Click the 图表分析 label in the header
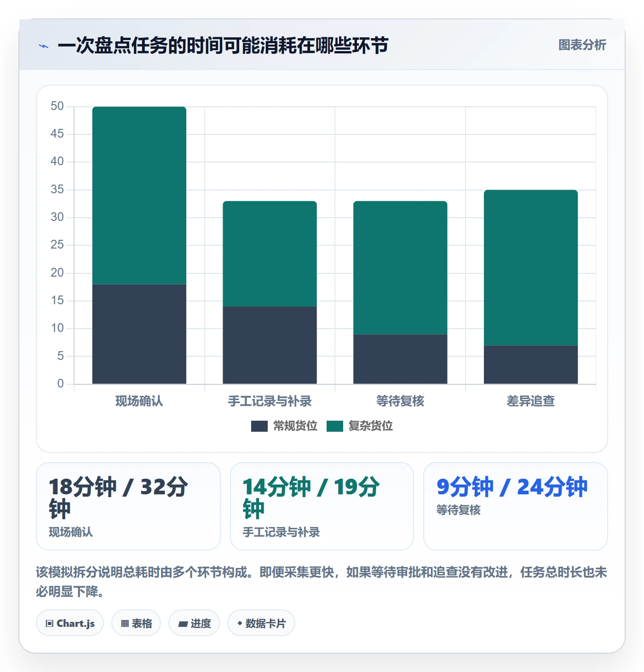Screen dimensions: 644x672 coord(582,45)
